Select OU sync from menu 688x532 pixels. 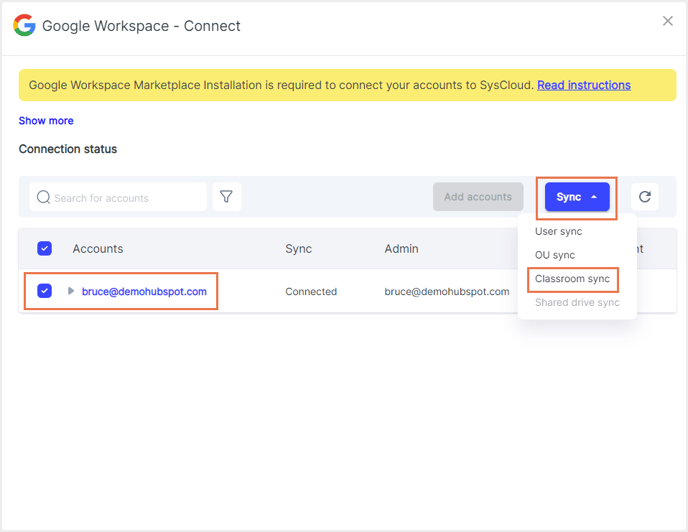coord(555,255)
